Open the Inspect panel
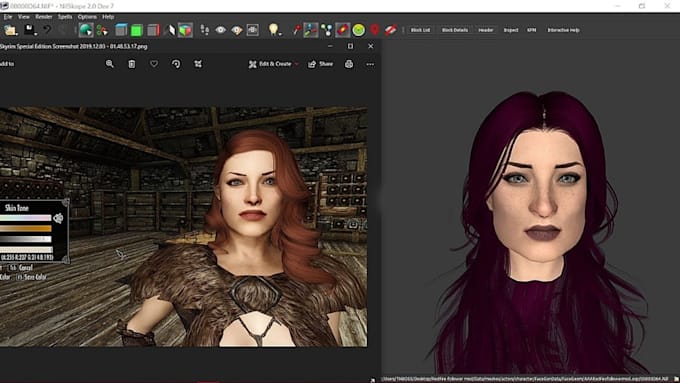 point(511,30)
